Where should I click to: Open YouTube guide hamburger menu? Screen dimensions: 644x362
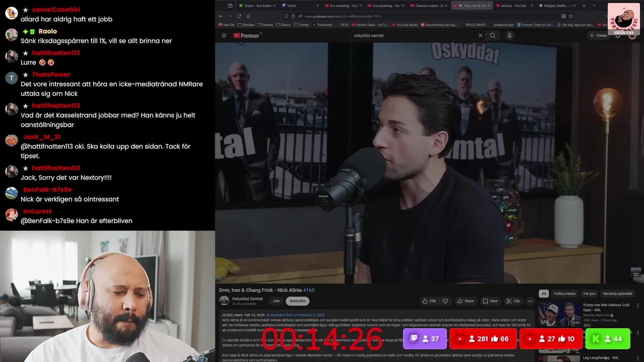click(224, 35)
